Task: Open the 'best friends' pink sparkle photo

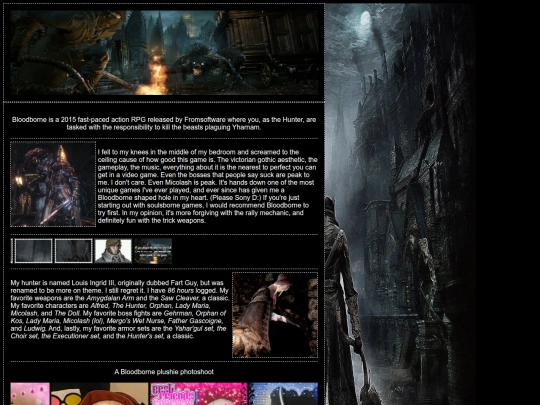Action: pyautogui.click(x=199, y=394)
